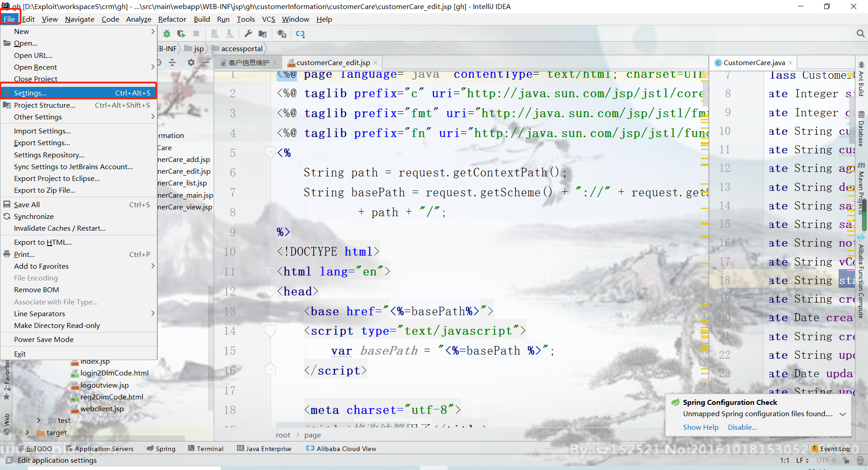Expand the Spring Configuration Check notification
Screen dimensions: 868x470
click(843, 414)
